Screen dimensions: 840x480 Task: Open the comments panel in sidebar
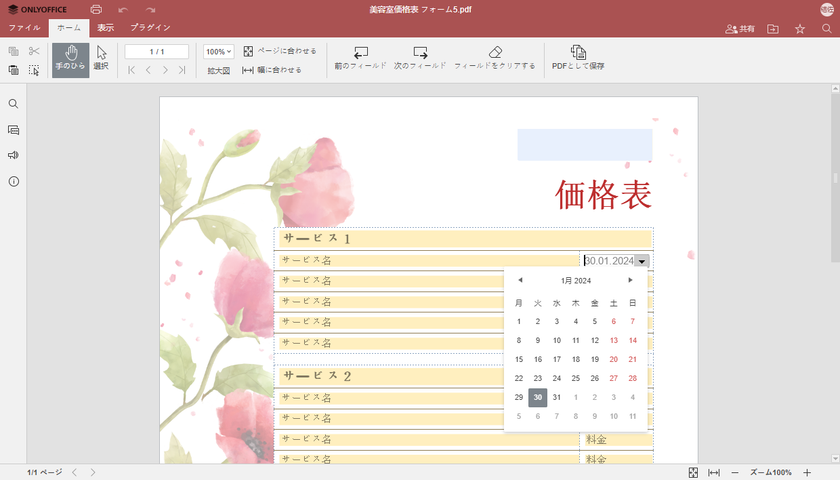point(14,130)
